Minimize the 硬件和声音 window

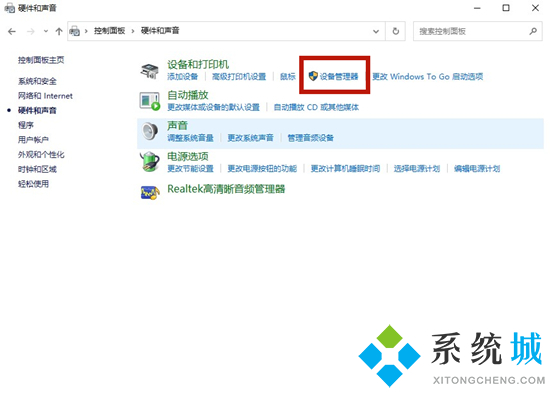pos(477,8)
